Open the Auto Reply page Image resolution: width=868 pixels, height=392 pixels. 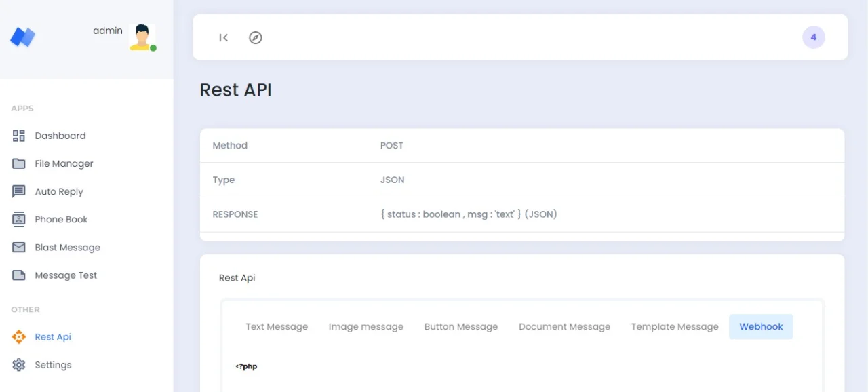[59, 191]
